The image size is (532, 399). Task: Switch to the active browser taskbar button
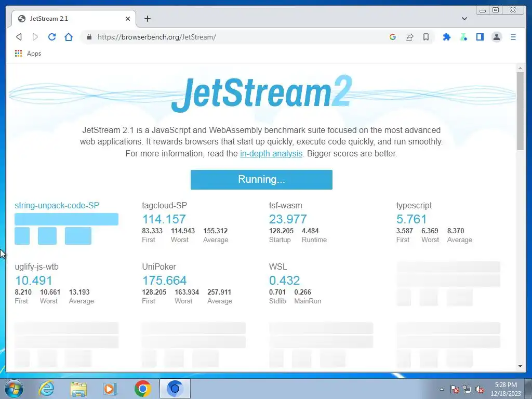(x=175, y=389)
